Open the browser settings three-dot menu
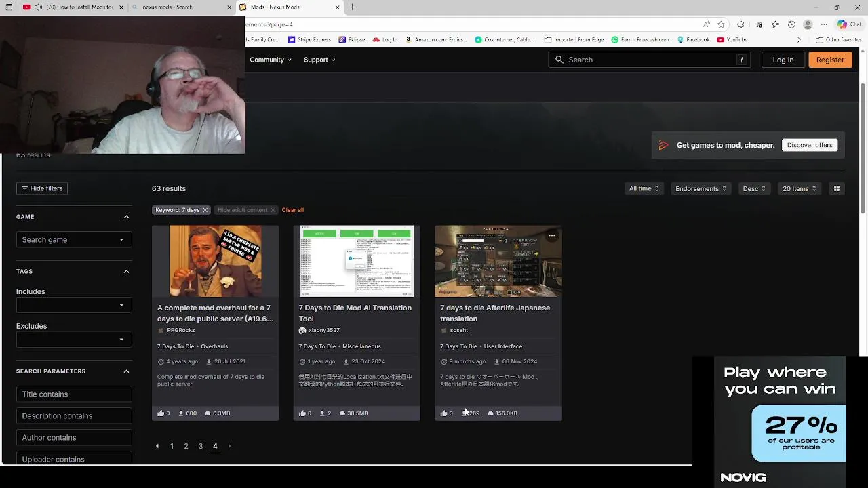Screen dimensions: 868x488 click(x=824, y=24)
